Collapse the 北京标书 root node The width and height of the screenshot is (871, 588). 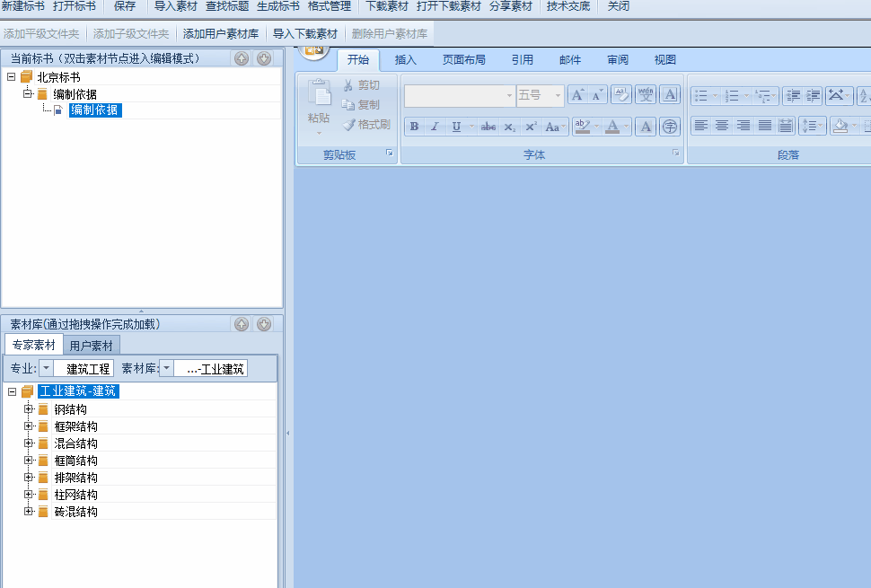click(x=11, y=77)
